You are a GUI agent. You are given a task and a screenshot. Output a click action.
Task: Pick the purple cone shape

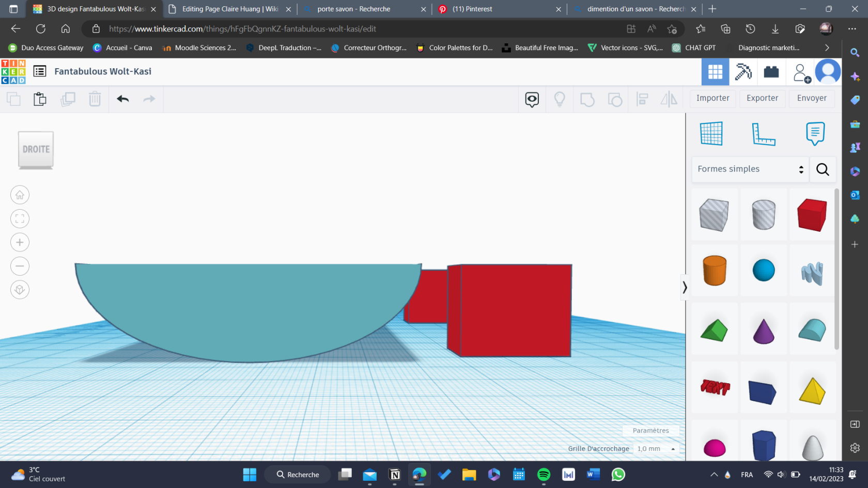pos(764,331)
